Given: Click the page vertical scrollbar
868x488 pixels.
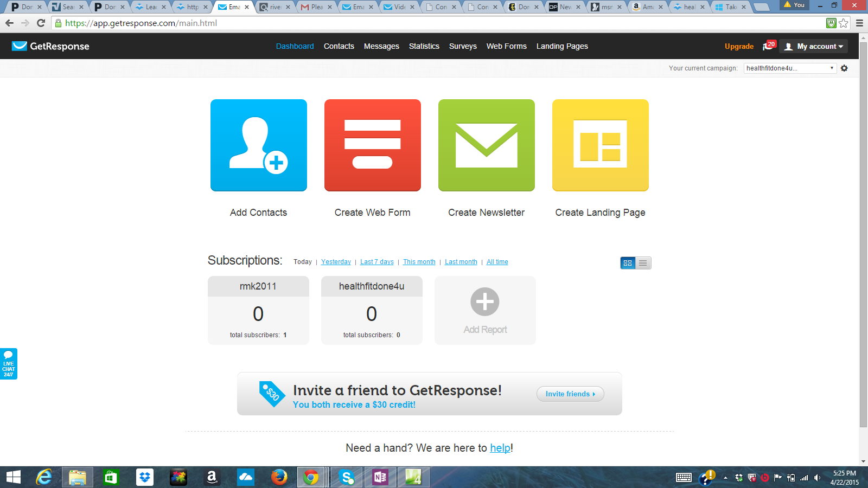Looking at the screenshot, I should pos(863,235).
